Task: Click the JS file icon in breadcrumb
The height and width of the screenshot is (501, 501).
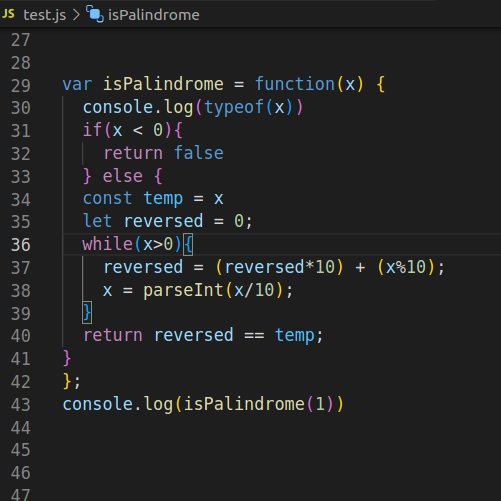Action: tap(8, 14)
